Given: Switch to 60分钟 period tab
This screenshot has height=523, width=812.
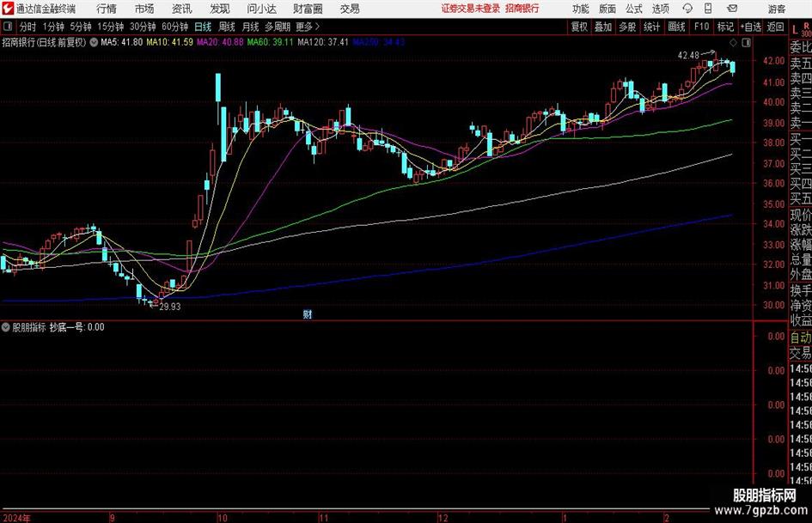Looking at the screenshot, I should 174,27.
